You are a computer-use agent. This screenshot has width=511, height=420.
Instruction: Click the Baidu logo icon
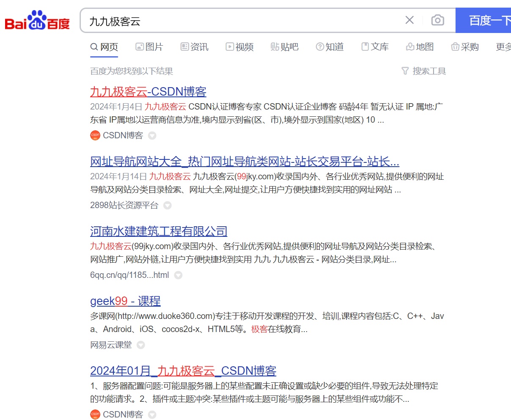(37, 21)
